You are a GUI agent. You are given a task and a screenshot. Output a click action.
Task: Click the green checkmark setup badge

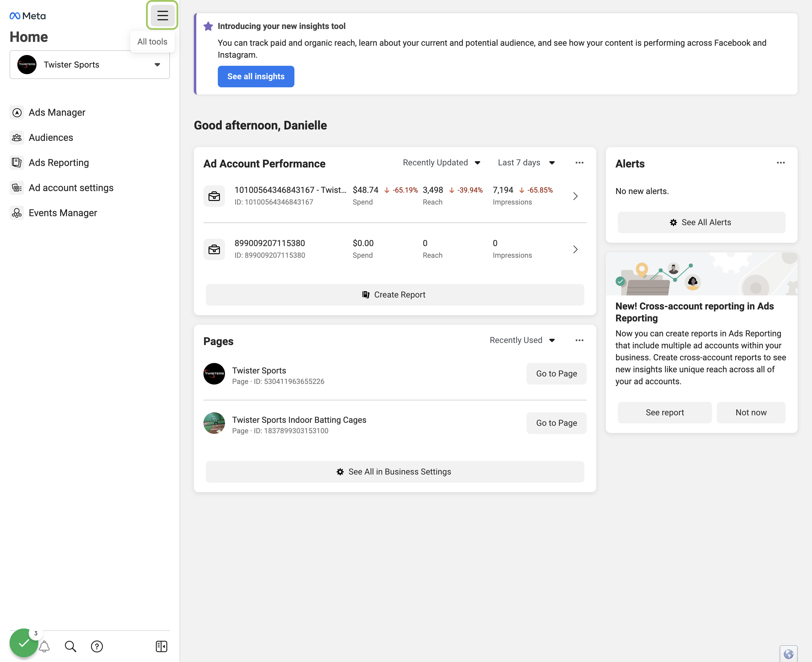tap(24, 643)
